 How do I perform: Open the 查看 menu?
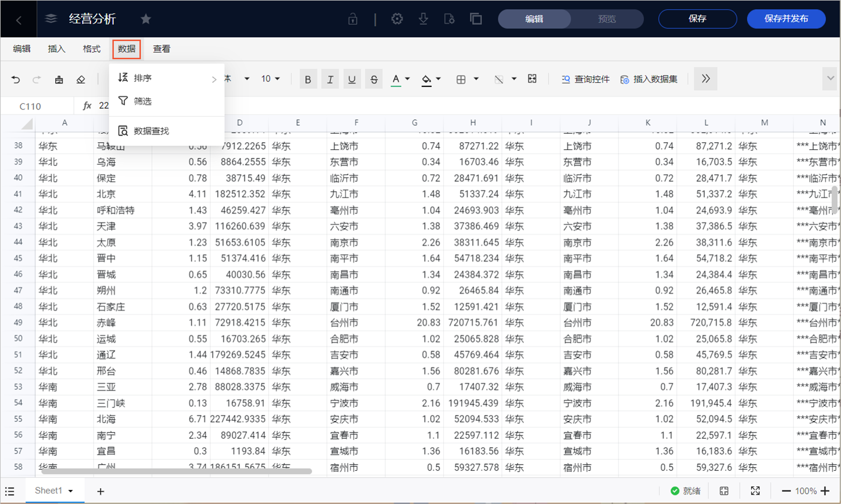tap(161, 49)
